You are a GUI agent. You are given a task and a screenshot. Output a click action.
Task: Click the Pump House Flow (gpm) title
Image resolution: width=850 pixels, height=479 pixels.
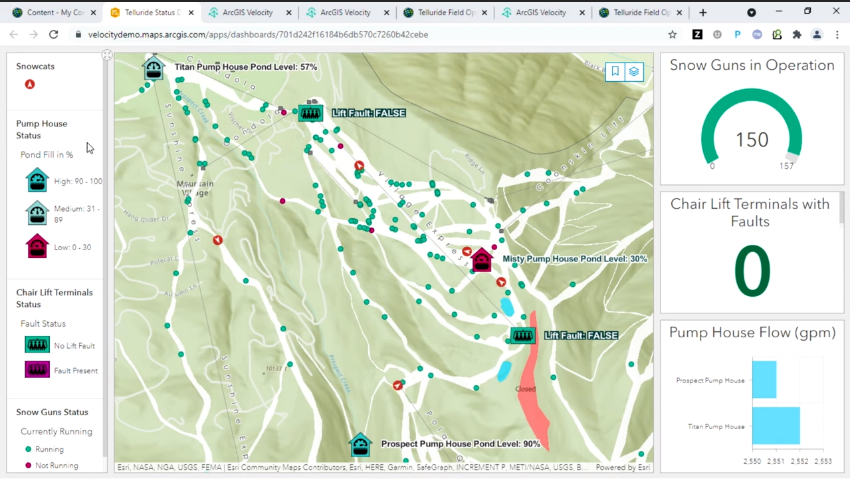point(752,332)
